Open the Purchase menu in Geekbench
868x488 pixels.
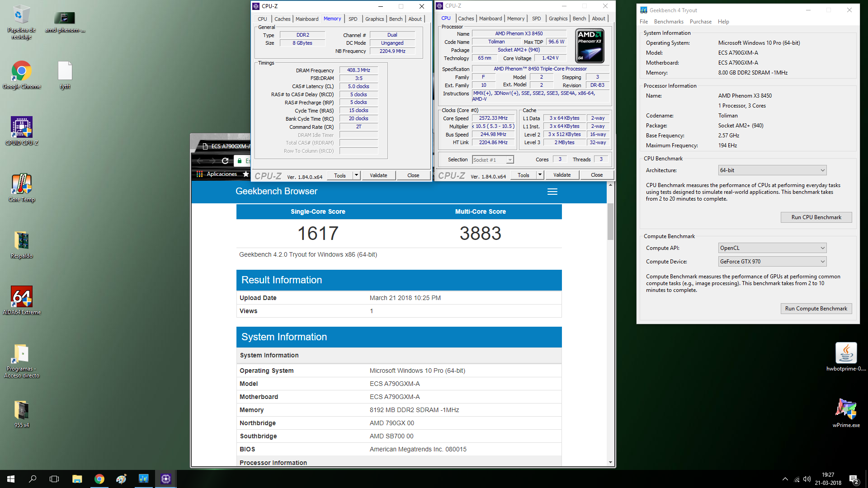pyautogui.click(x=700, y=22)
